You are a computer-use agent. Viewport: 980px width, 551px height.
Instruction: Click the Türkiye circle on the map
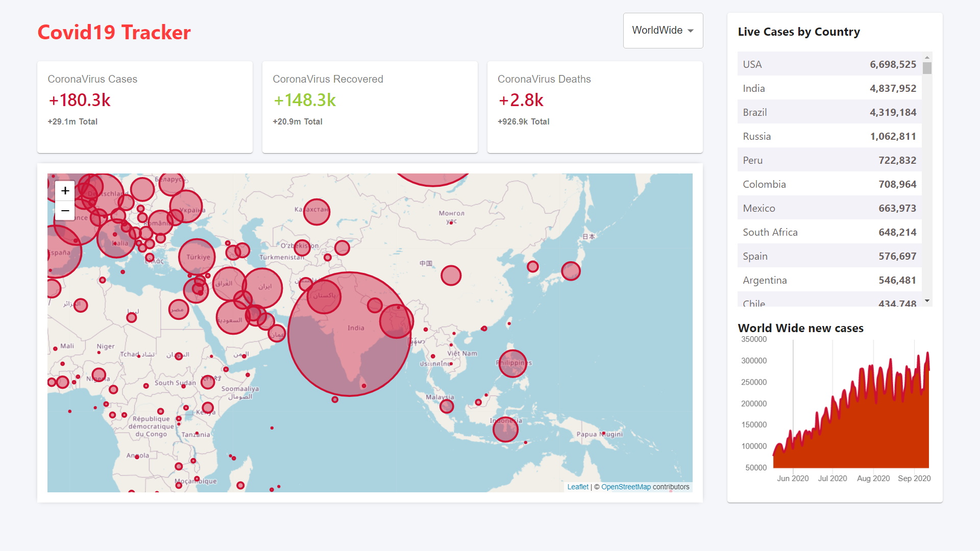click(x=197, y=257)
